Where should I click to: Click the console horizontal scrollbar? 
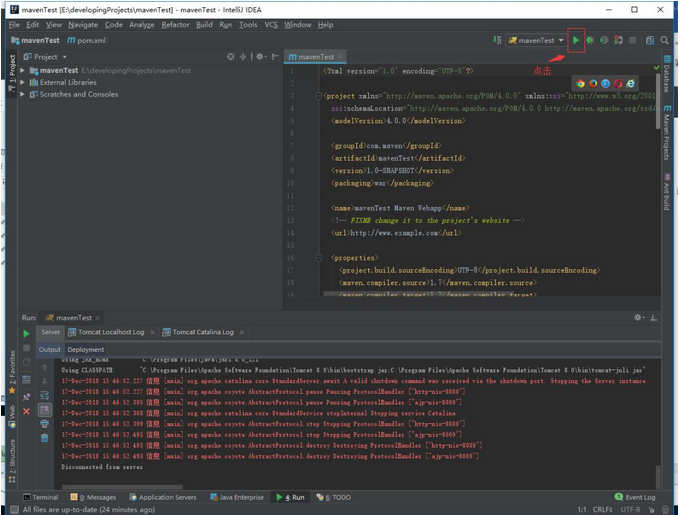122,487
